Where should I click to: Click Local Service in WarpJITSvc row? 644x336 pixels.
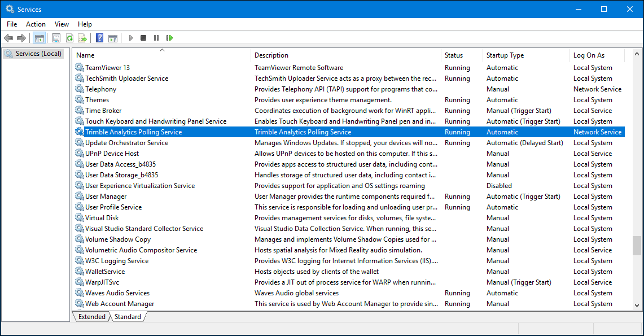tap(592, 282)
